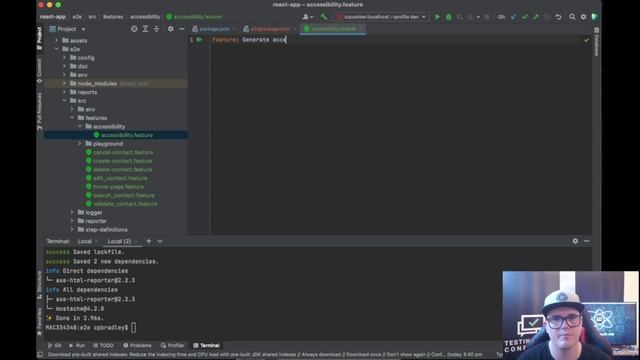
Task: Select home-page.feature in the project tree
Action: click(118, 187)
